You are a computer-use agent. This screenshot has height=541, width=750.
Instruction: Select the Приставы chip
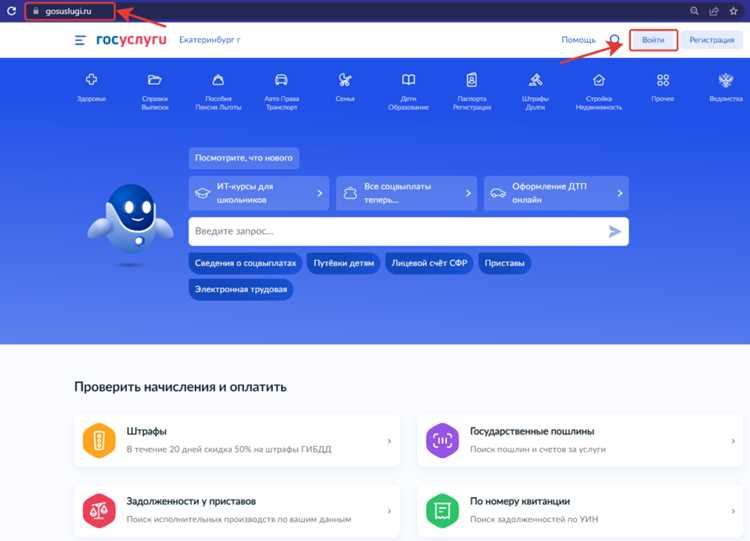point(504,263)
